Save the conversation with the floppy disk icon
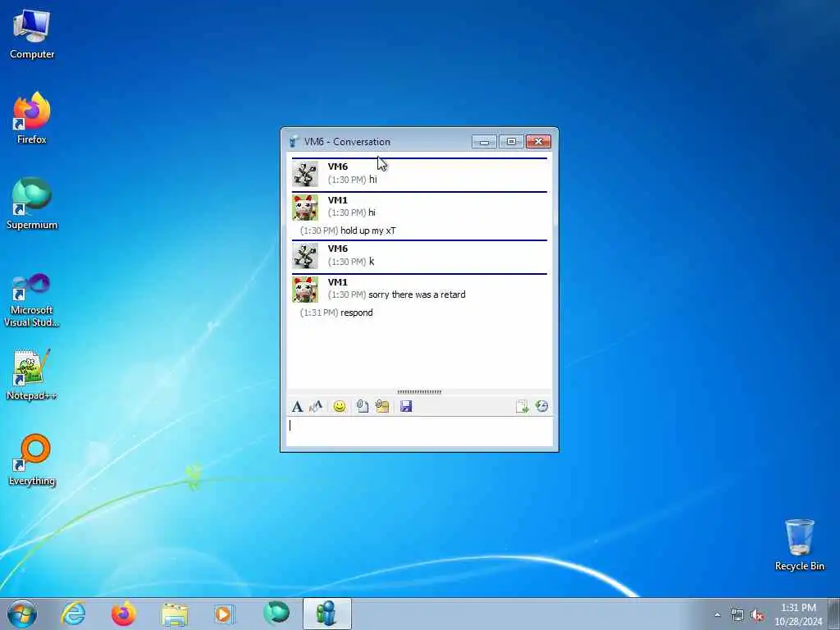 [x=406, y=407]
